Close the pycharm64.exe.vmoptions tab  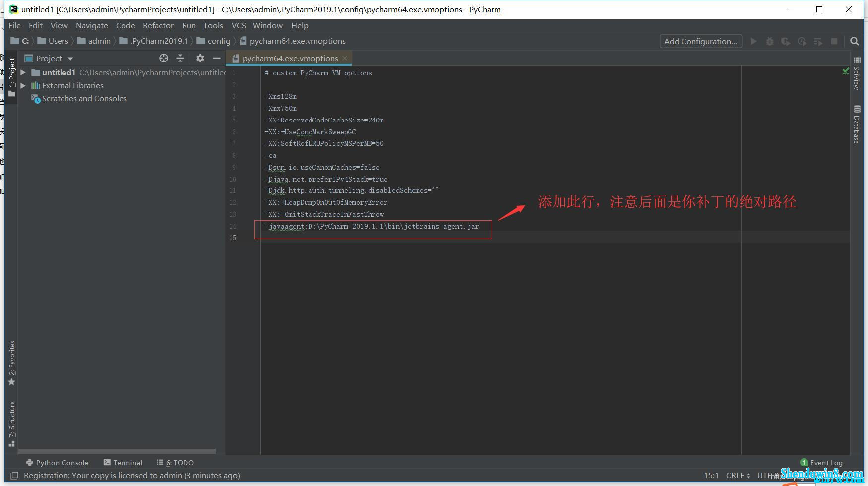click(x=345, y=58)
